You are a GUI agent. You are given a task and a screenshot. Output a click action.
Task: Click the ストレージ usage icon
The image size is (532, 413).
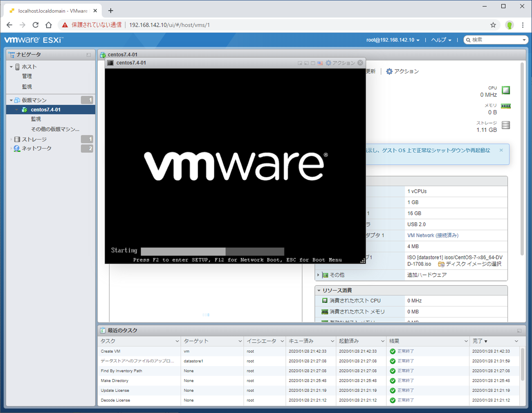506,125
